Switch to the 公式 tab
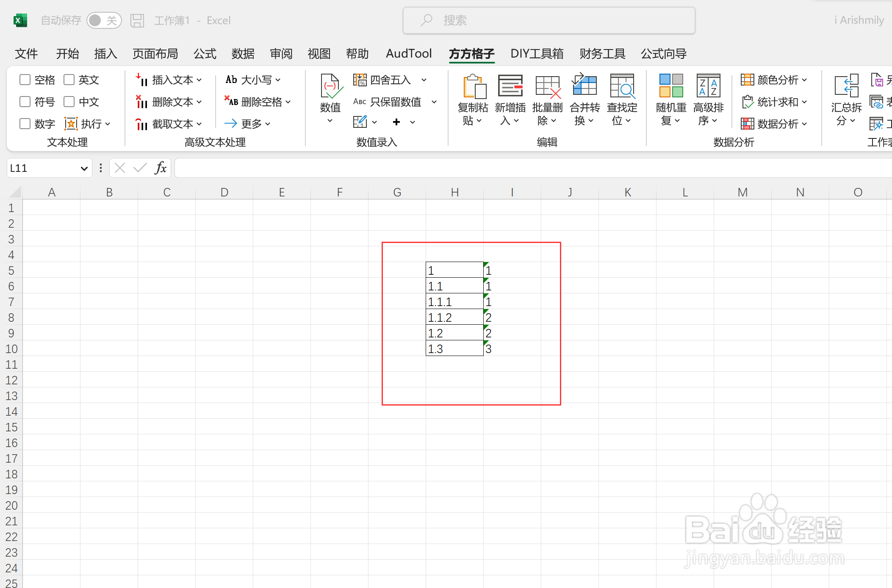Image resolution: width=892 pixels, height=588 pixels. point(205,54)
